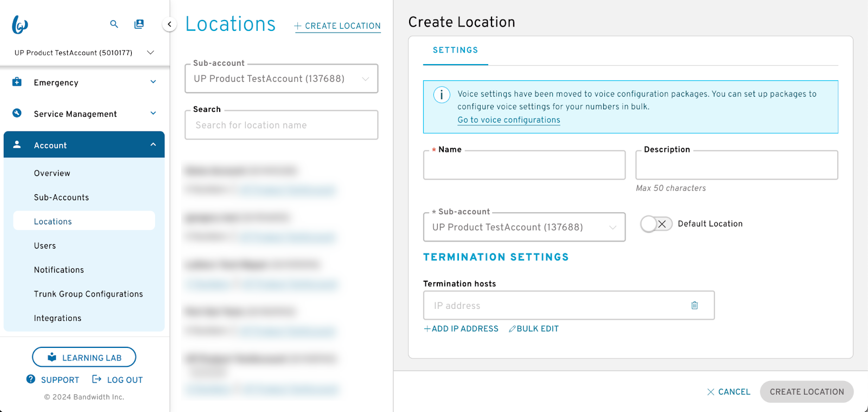Open the Learning Lab button
Screen dimensions: 868x412
tap(84, 357)
